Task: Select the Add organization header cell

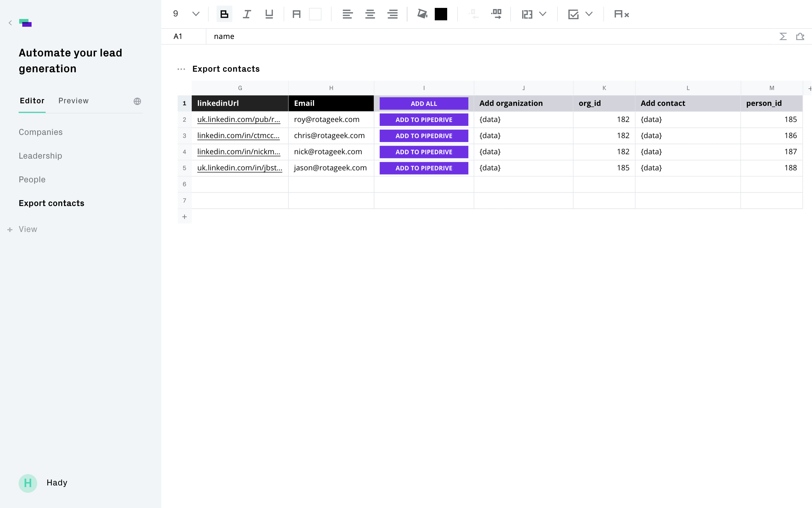Action: pyautogui.click(x=524, y=103)
